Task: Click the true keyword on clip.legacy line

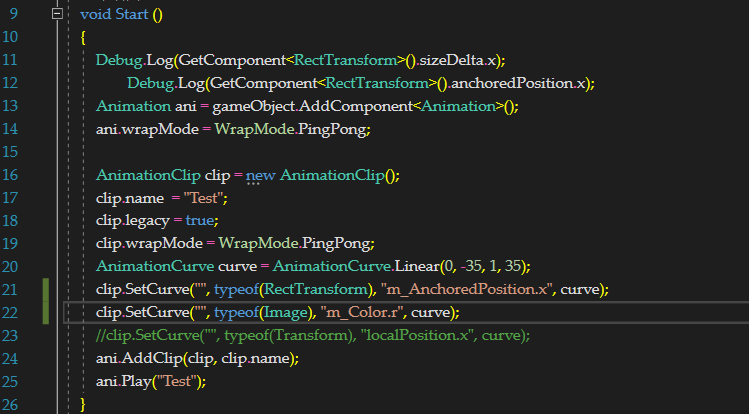Action: (x=200, y=221)
